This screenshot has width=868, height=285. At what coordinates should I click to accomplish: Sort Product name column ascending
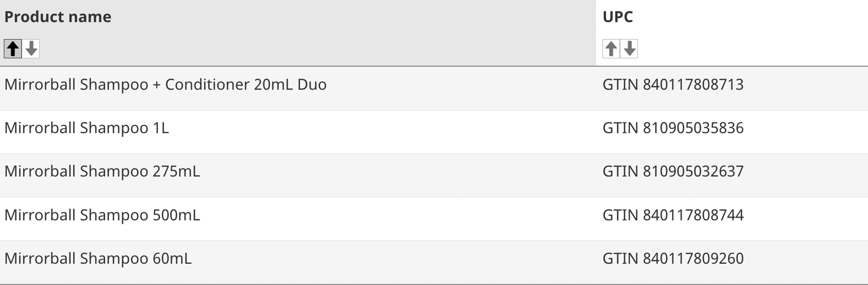tap(13, 48)
